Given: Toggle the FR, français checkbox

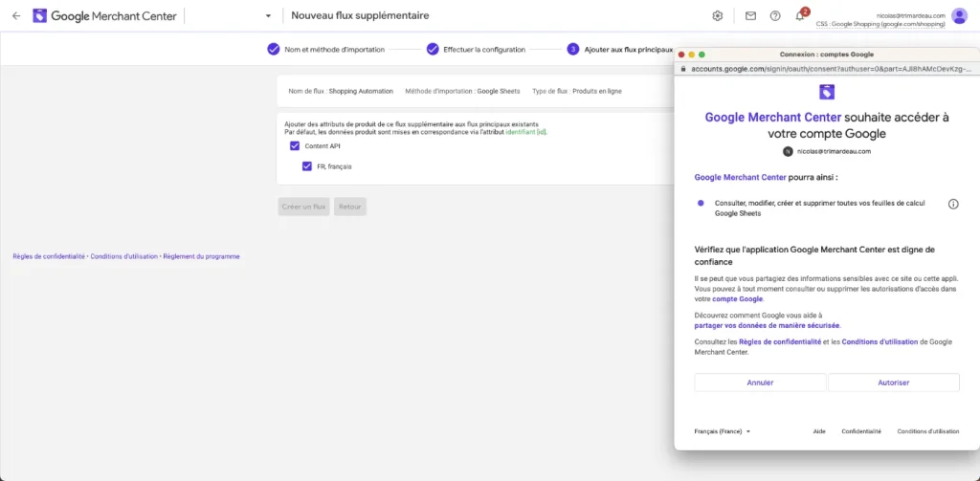Looking at the screenshot, I should point(307,166).
